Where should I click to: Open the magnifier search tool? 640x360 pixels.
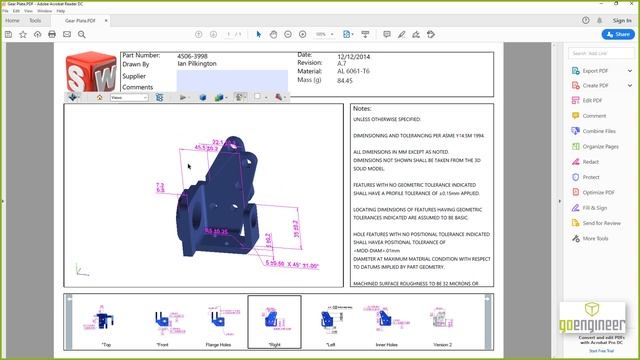click(82, 35)
